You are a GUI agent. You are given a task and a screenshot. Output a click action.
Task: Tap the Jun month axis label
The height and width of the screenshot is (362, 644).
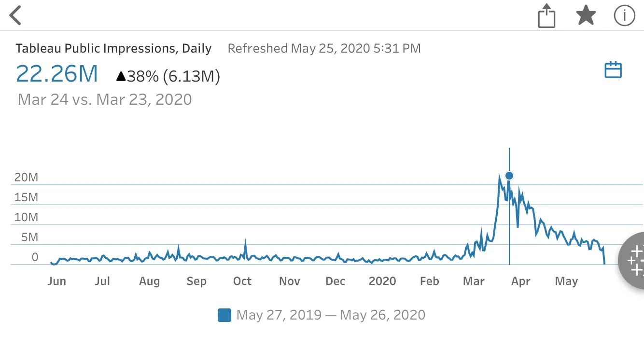[56, 281]
